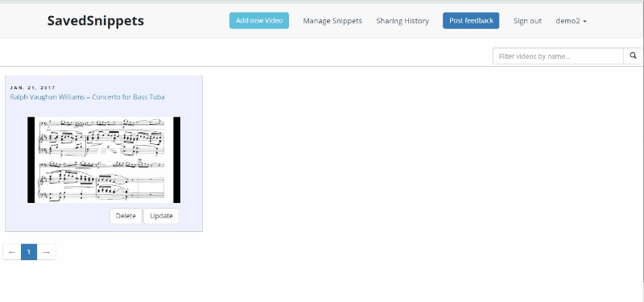Viewport: 644px width, 302px height.
Task: Go to previous page arrow
Action: (x=12, y=252)
